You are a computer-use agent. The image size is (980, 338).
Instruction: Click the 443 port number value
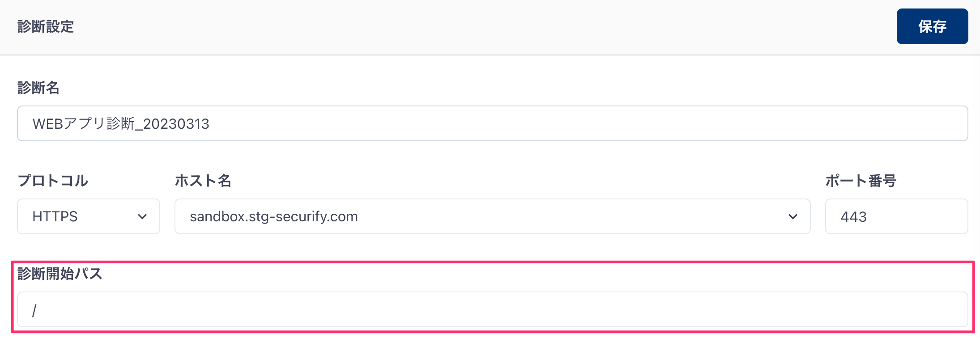853,217
